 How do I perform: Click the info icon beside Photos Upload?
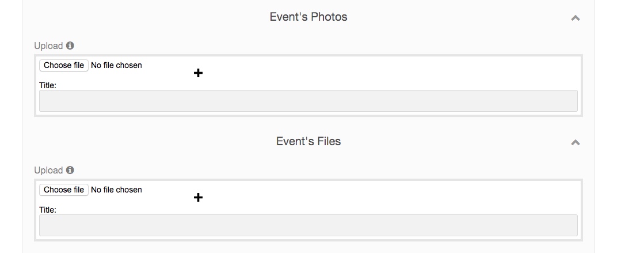(x=70, y=46)
